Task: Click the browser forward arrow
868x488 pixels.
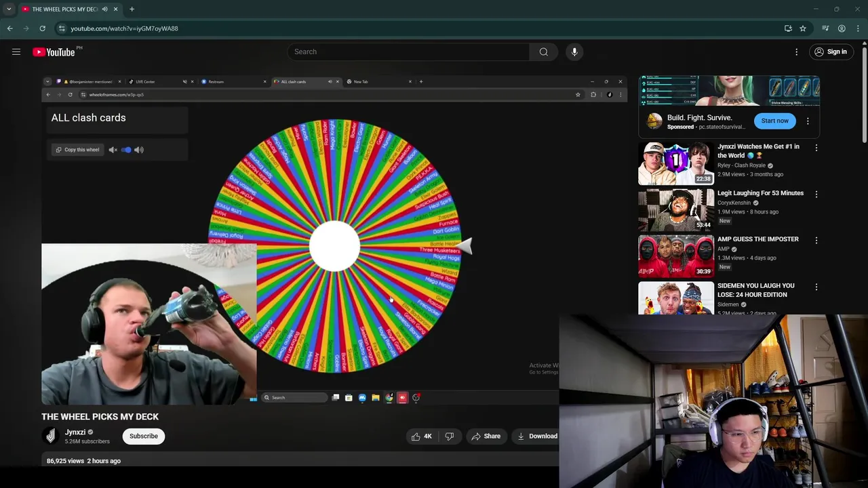Action: (26, 28)
